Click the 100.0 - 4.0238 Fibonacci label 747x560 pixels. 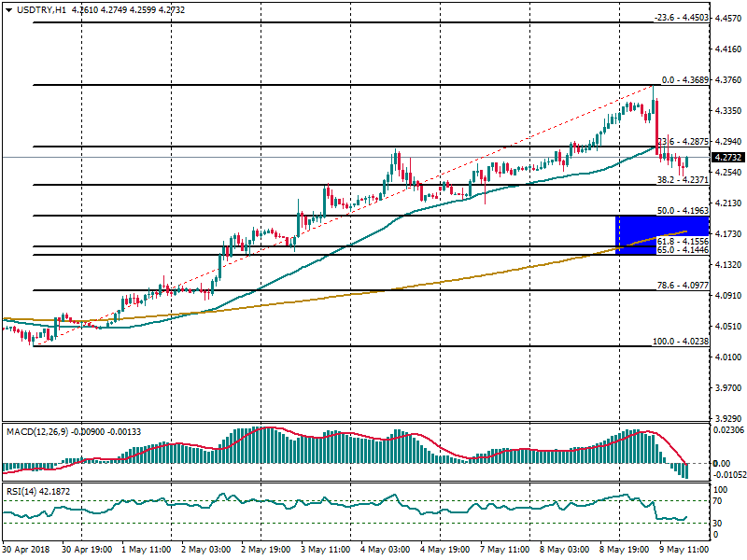(x=681, y=342)
